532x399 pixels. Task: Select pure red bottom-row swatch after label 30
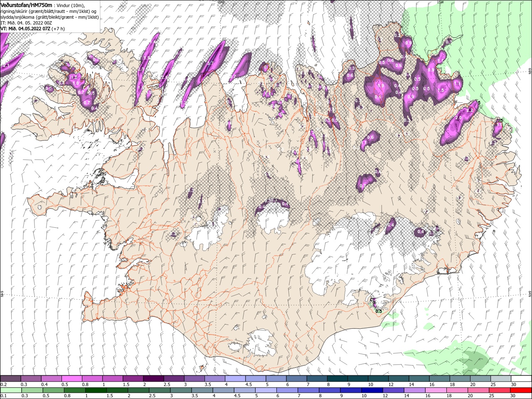(x=521, y=390)
